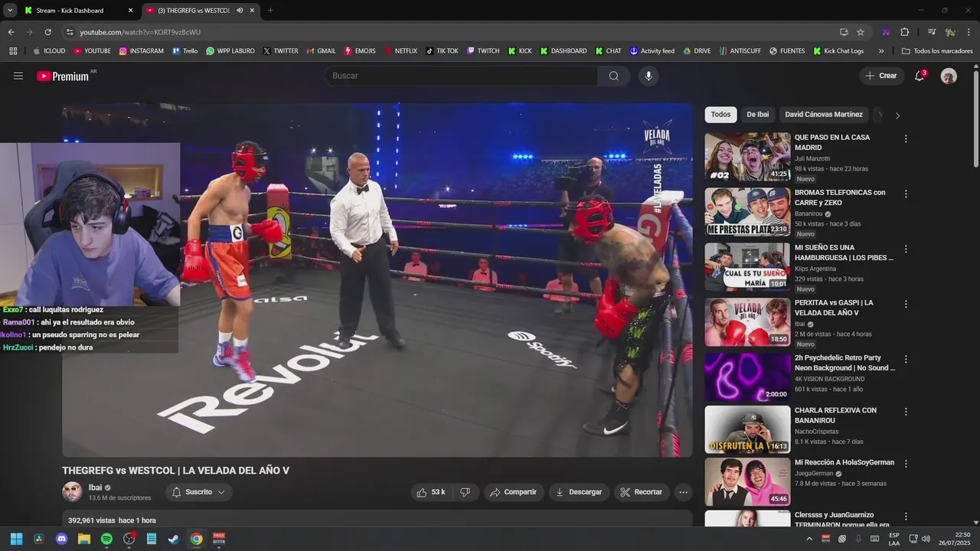Open Steam from the taskbar

(x=174, y=539)
